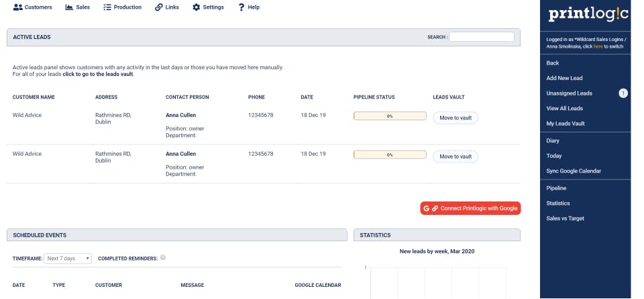Open the Timeframe dropdown
Viewport: 644px width, 299px height.
68,258
